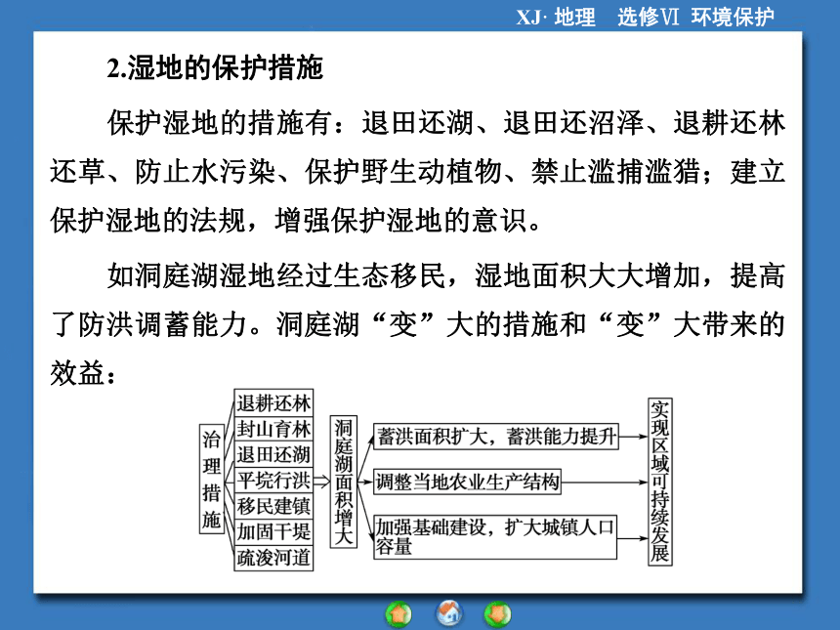Return to home slide via house icon

point(449,614)
